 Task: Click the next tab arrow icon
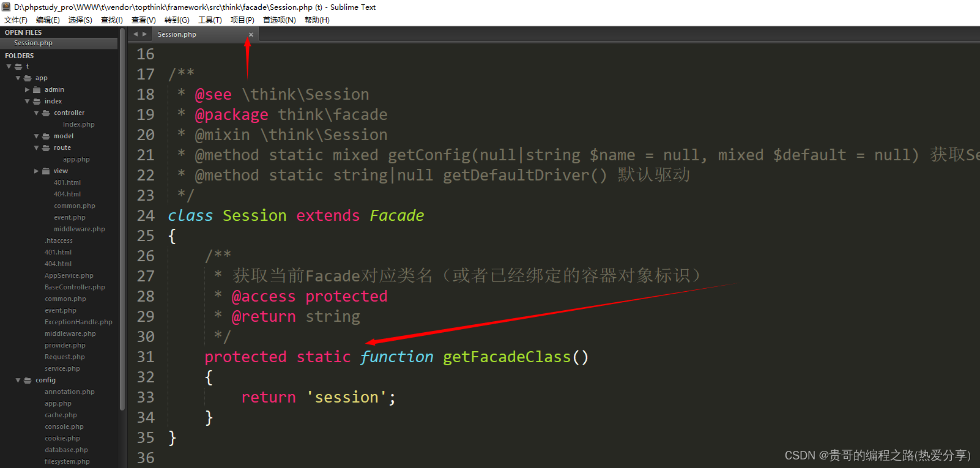pyautogui.click(x=145, y=34)
